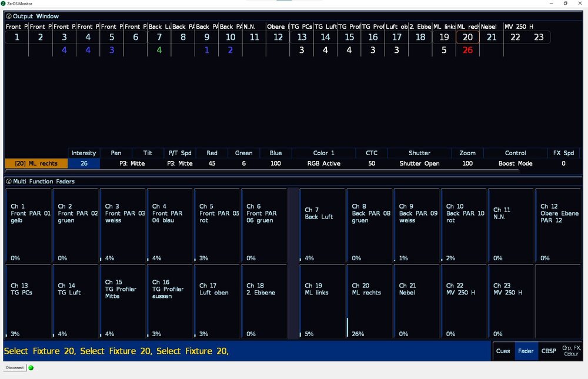Screen dimensions: 588x379
Task: Click highlighted fixture 20 ML rechts in Output Window
Action: point(467,37)
